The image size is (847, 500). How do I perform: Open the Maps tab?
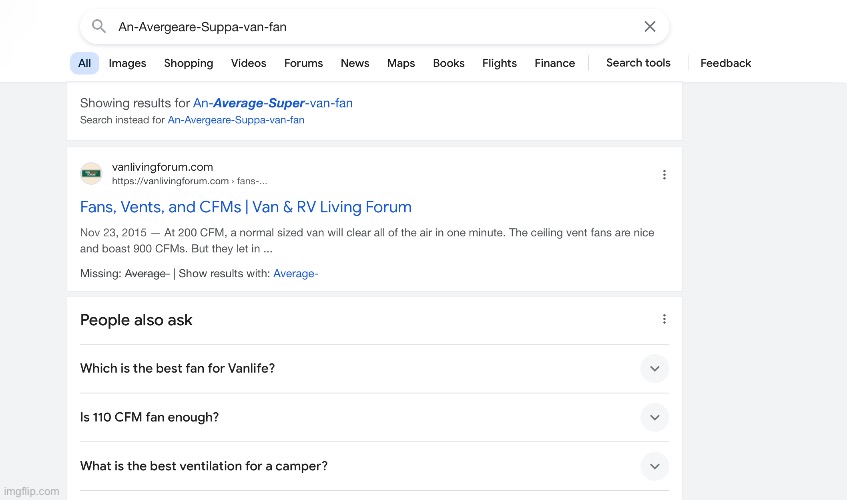pyautogui.click(x=401, y=63)
